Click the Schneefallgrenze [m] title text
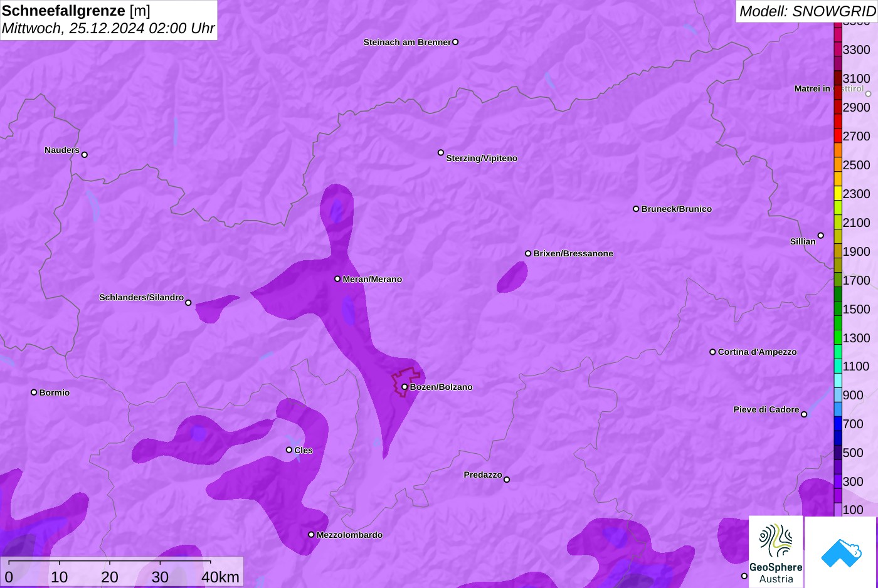The height and width of the screenshot is (588, 878). coord(76,11)
